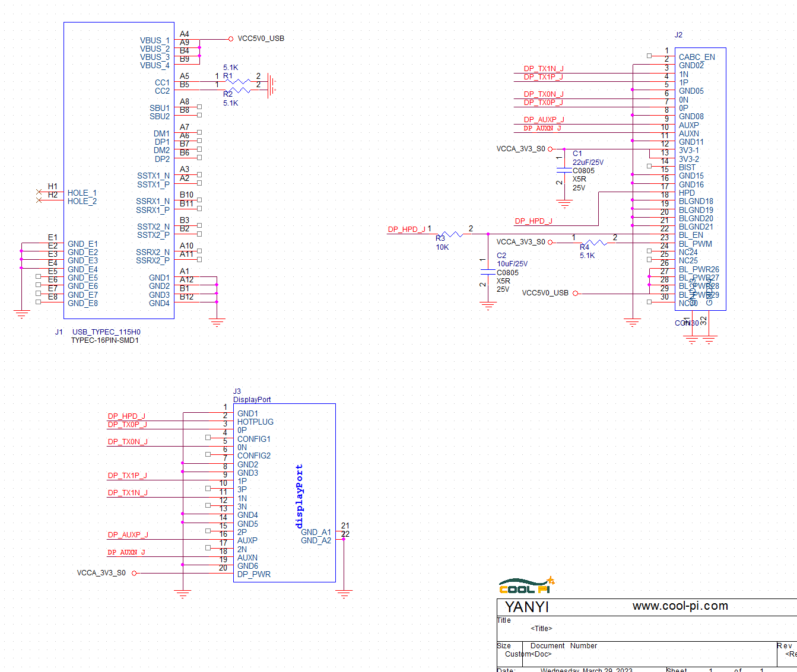Viewport: 797px width, 672px height.
Task: Click the www.cool-pi.com text
Action: pyautogui.click(x=680, y=606)
